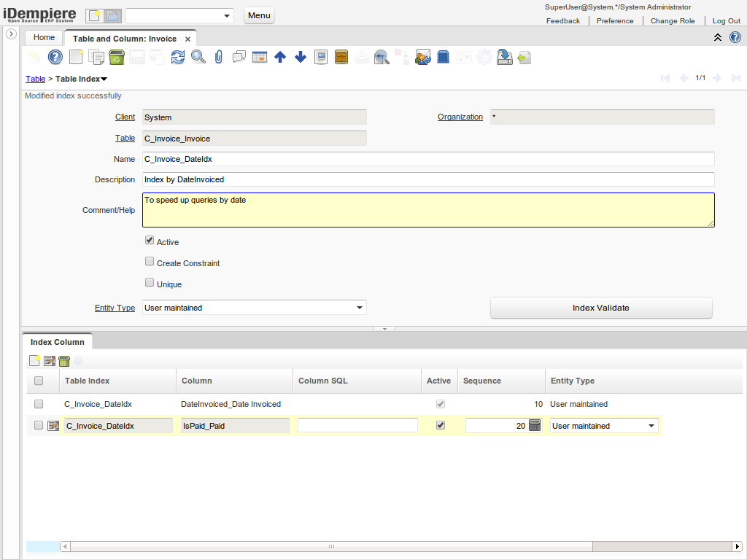The image size is (747, 560).
Task: Expand the Entity Type dropdown in the form
Action: (x=359, y=308)
